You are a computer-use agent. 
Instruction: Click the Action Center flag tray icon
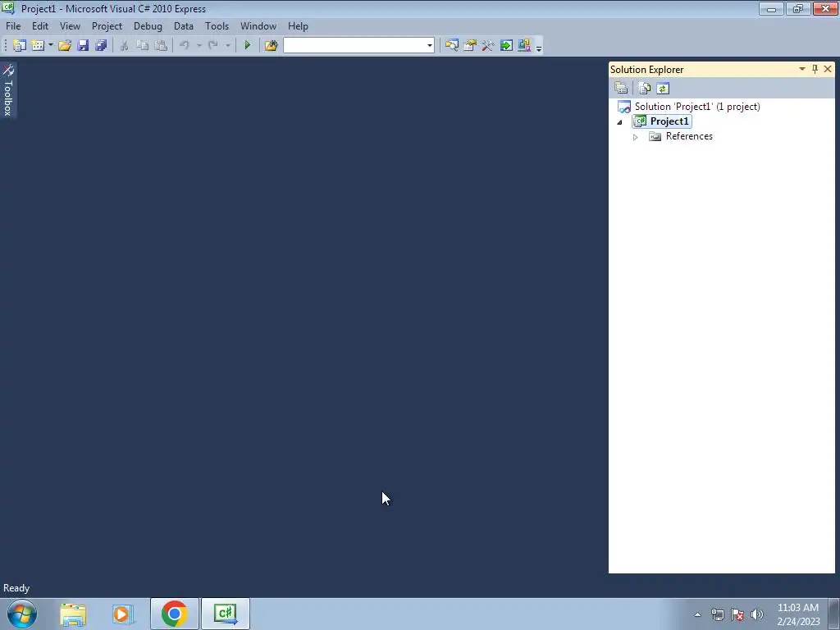coord(737,614)
